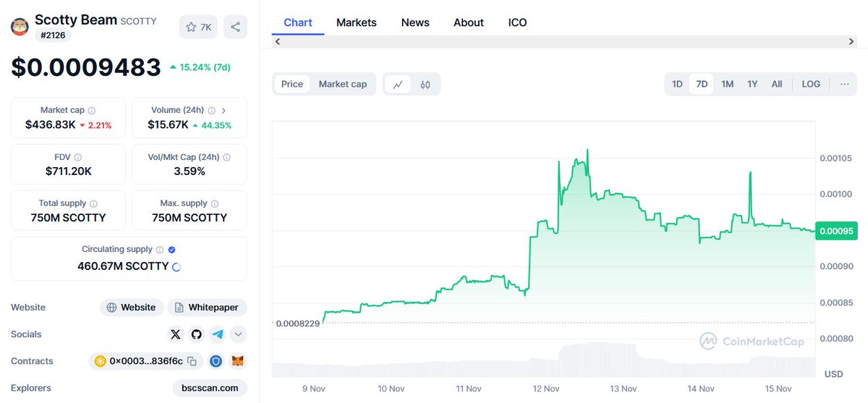Open the Markets tab
This screenshot has height=403, width=868.
[357, 22]
